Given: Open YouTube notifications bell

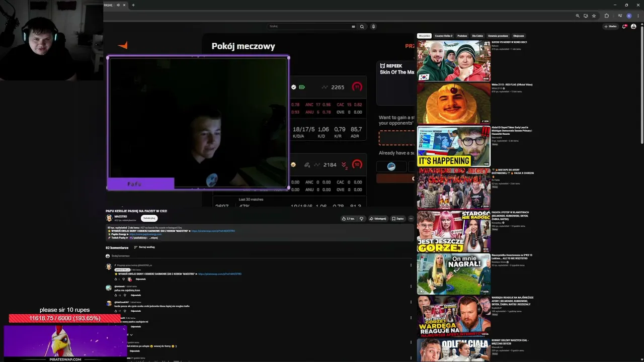Looking at the screenshot, I should coord(624,27).
